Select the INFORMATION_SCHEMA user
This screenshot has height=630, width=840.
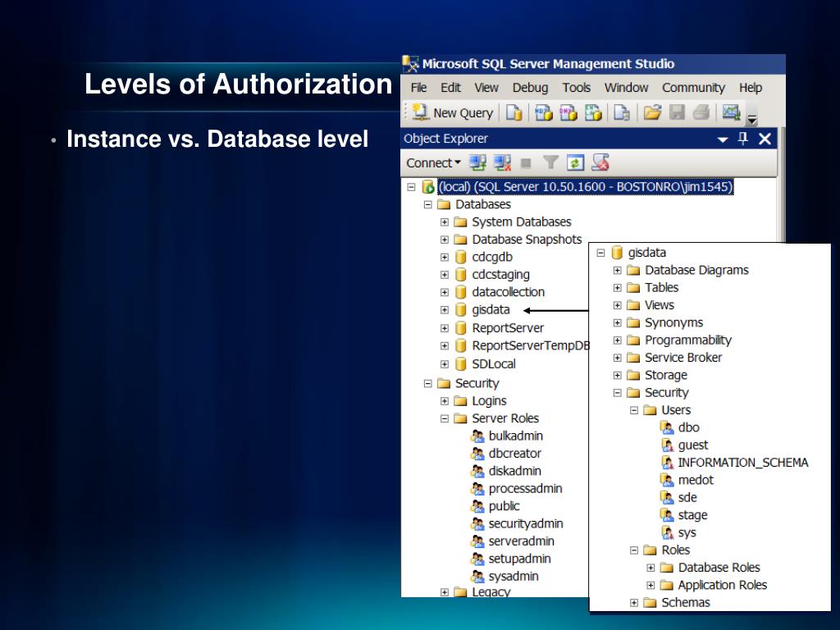pos(742,463)
